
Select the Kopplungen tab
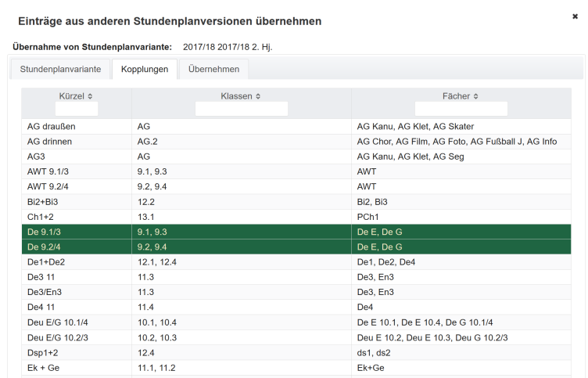pyautogui.click(x=144, y=69)
